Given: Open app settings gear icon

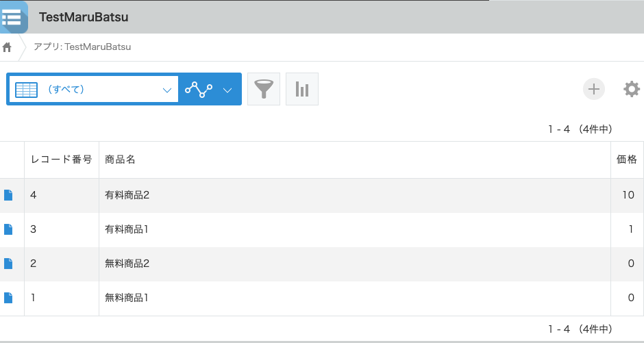Looking at the screenshot, I should click(x=631, y=89).
